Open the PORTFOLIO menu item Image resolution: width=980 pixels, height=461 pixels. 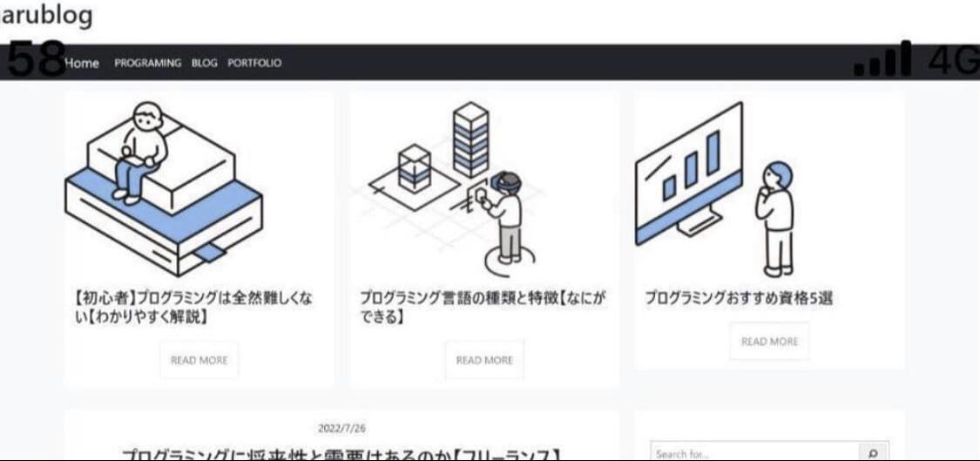[254, 63]
